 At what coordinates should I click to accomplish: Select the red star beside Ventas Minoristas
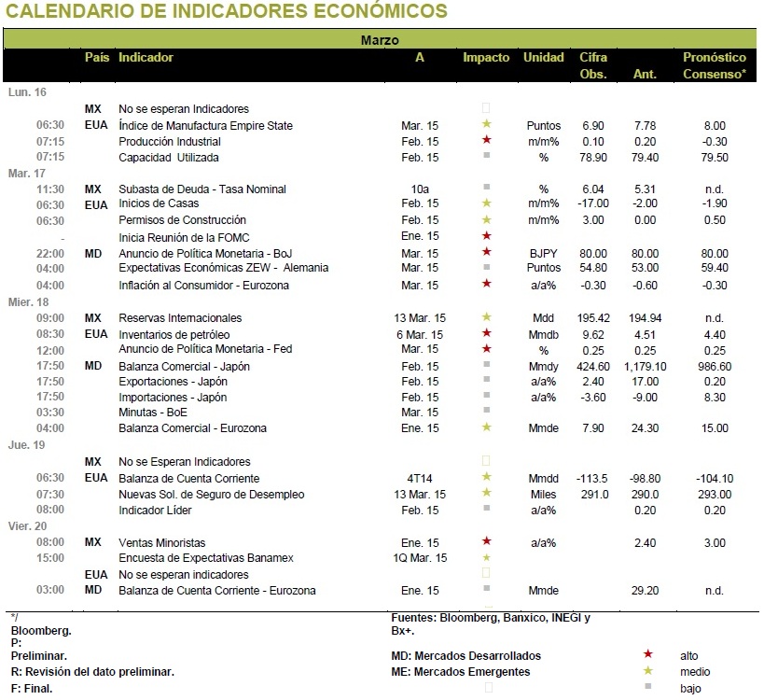click(x=486, y=541)
